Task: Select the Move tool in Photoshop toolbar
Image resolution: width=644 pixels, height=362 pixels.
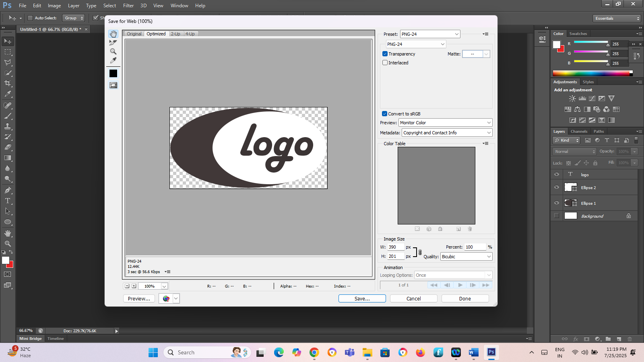Action: [x=8, y=41]
